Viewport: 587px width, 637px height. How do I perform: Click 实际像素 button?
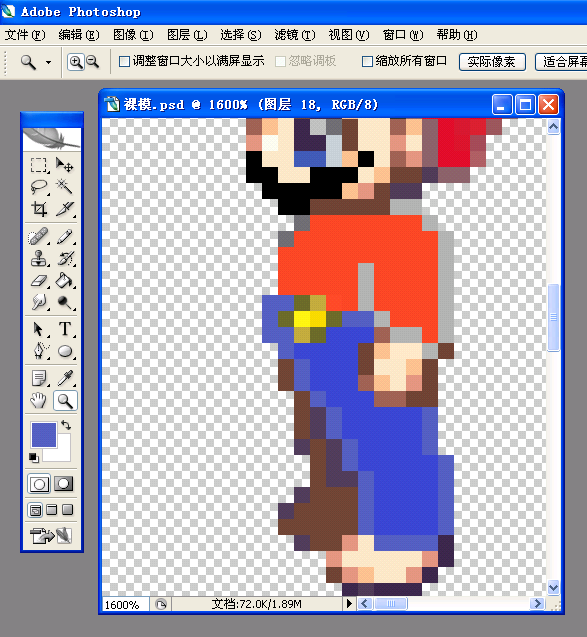click(492, 62)
